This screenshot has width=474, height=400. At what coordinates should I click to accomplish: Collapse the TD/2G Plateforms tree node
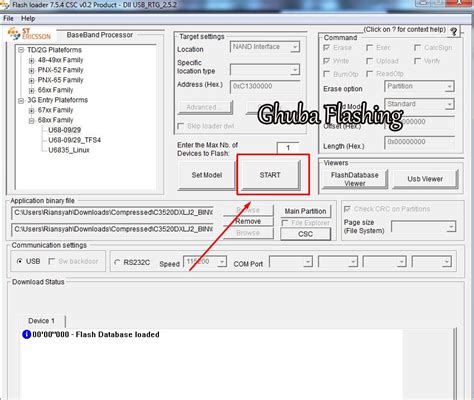point(21,50)
